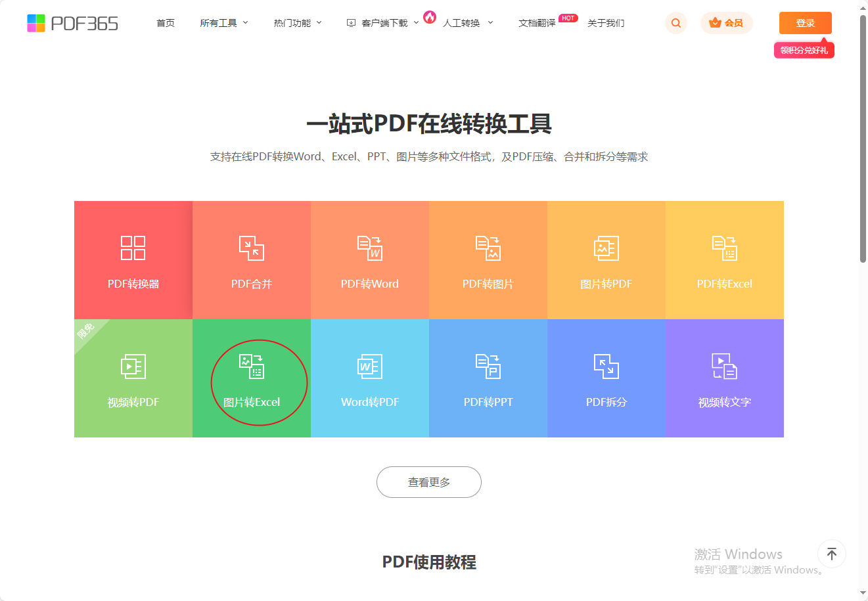This screenshot has width=868, height=601.
Task: Open the PDF合并 merge icon
Action: [252, 248]
